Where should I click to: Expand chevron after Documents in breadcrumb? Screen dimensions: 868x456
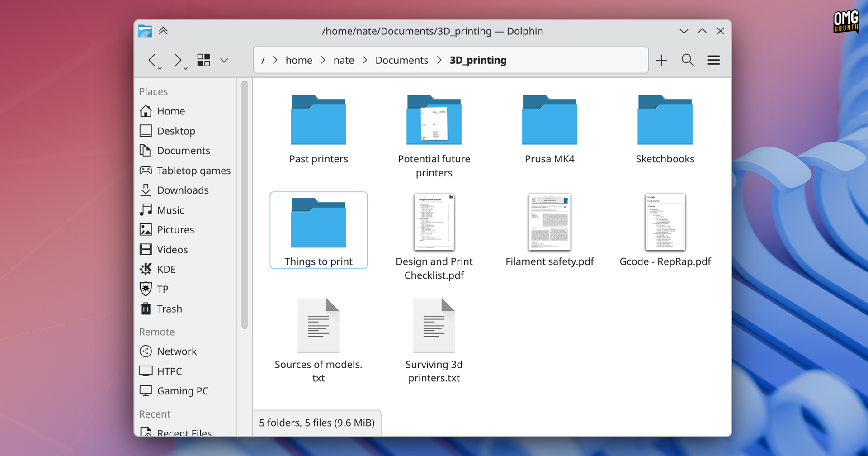pyautogui.click(x=439, y=60)
